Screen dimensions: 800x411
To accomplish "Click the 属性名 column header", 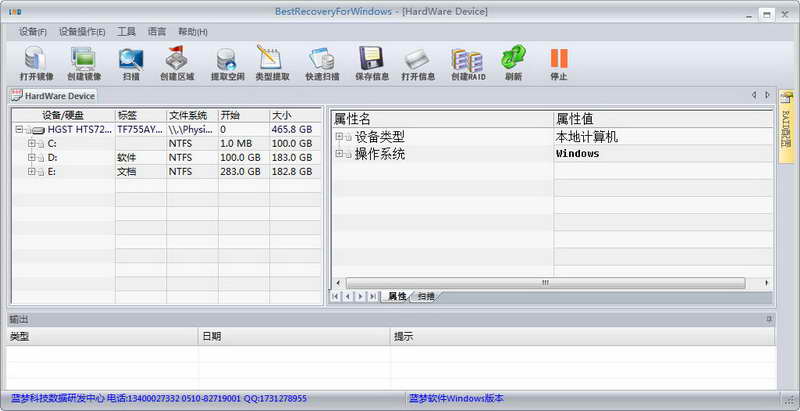I will [443, 119].
